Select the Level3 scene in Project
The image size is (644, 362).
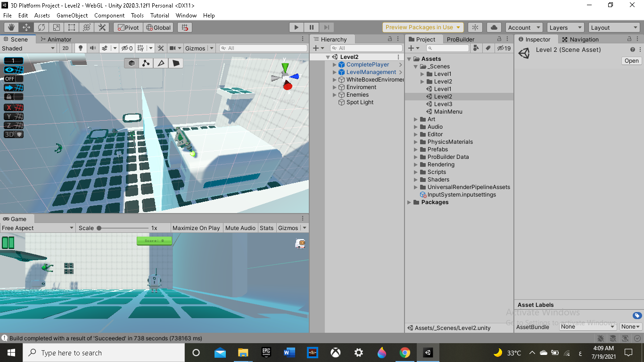[x=443, y=104]
